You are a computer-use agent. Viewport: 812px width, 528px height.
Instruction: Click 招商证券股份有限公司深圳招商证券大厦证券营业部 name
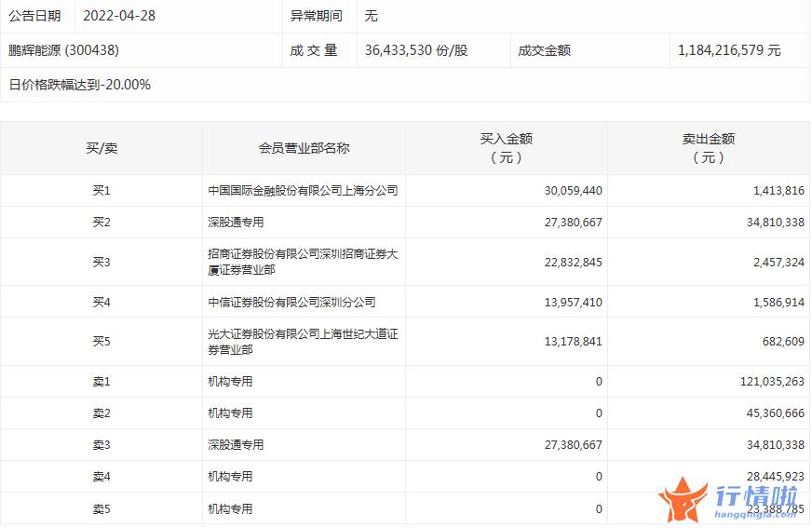coord(303,262)
